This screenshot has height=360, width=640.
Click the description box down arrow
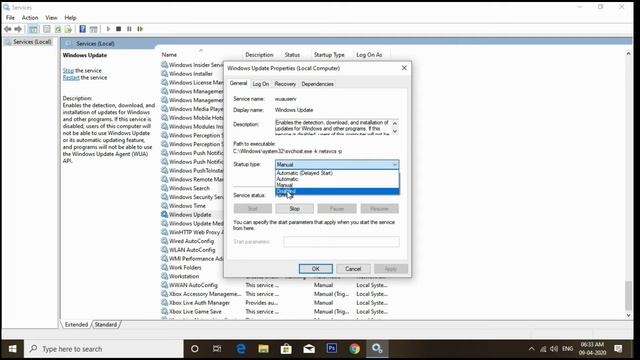[x=395, y=131]
